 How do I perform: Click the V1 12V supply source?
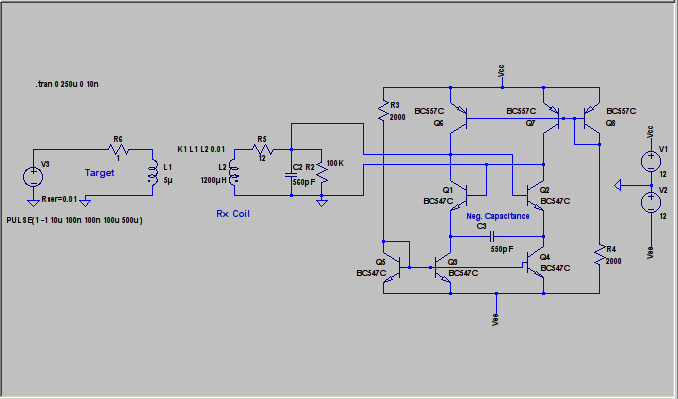(651, 161)
